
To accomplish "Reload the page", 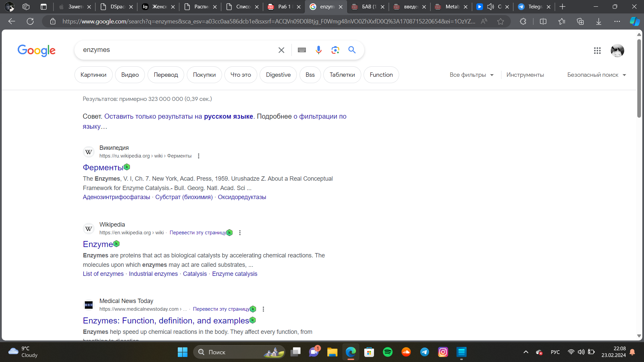I will (30, 21).
